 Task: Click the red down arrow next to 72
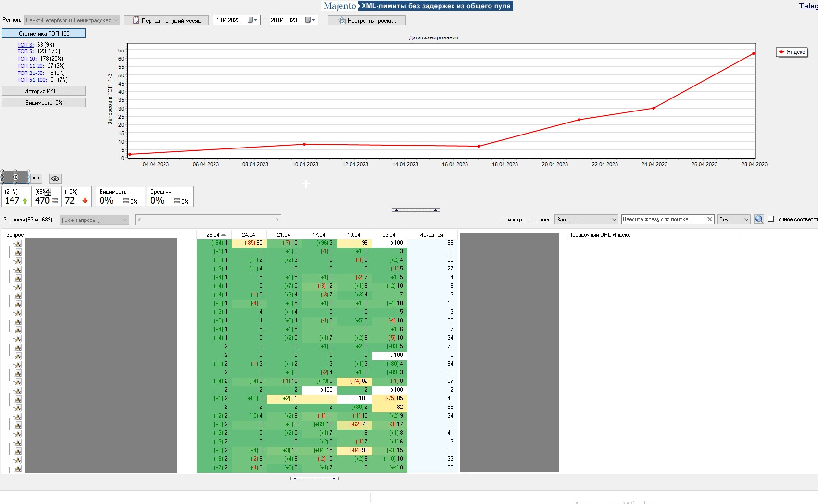tap(85, 201)
